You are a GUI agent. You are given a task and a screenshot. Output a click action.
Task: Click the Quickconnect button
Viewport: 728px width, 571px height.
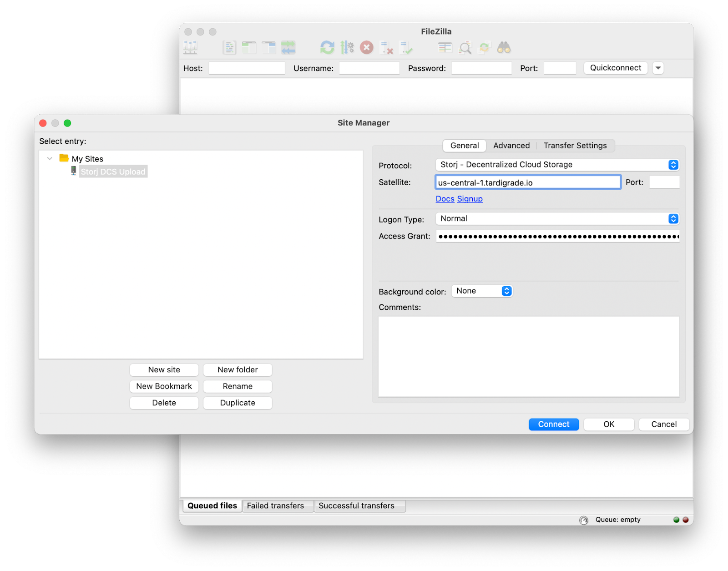[x=616, y=68]
